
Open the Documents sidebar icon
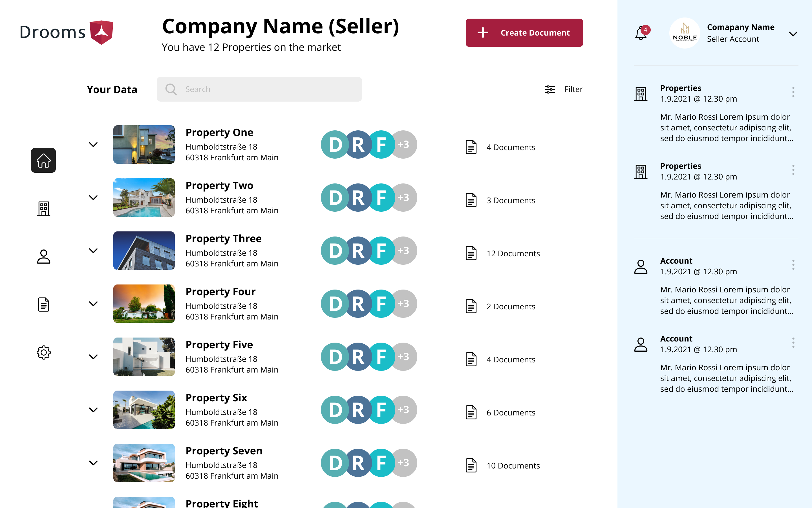coord(44,305)
